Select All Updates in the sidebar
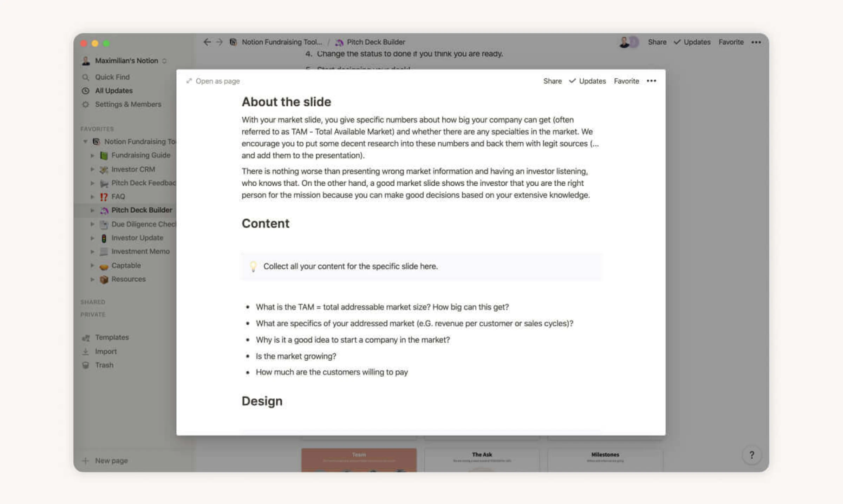The width and height of the screenshot is (843, 504). coord(114,91)
